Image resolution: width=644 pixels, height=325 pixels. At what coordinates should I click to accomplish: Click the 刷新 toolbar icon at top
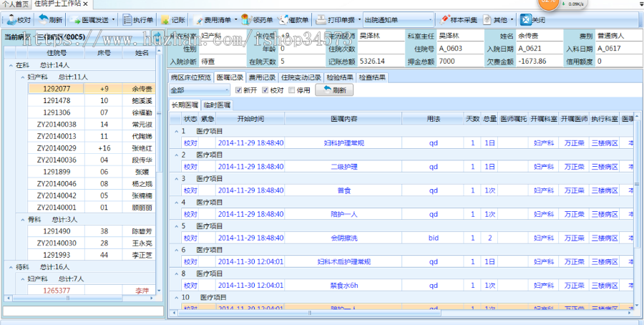44,20
